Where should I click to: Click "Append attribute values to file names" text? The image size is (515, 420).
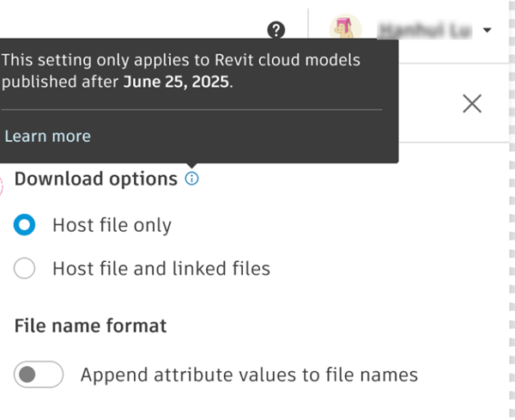(x=249, y=374)
